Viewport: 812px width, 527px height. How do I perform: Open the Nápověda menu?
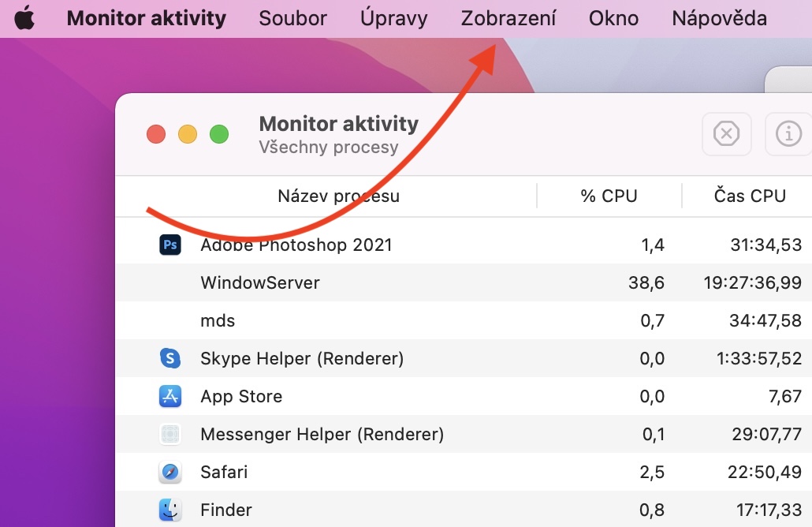click(719, 17)
